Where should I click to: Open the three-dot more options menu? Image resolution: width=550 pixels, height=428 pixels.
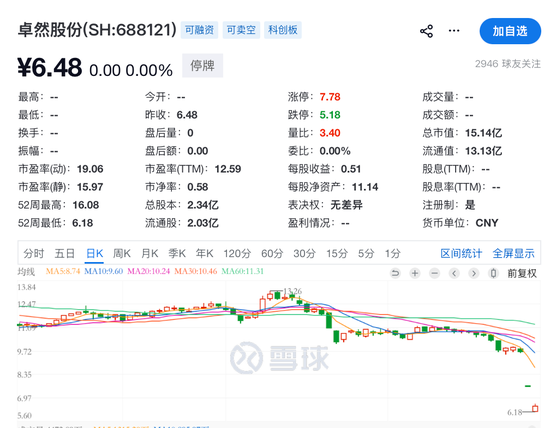[454, 31]
